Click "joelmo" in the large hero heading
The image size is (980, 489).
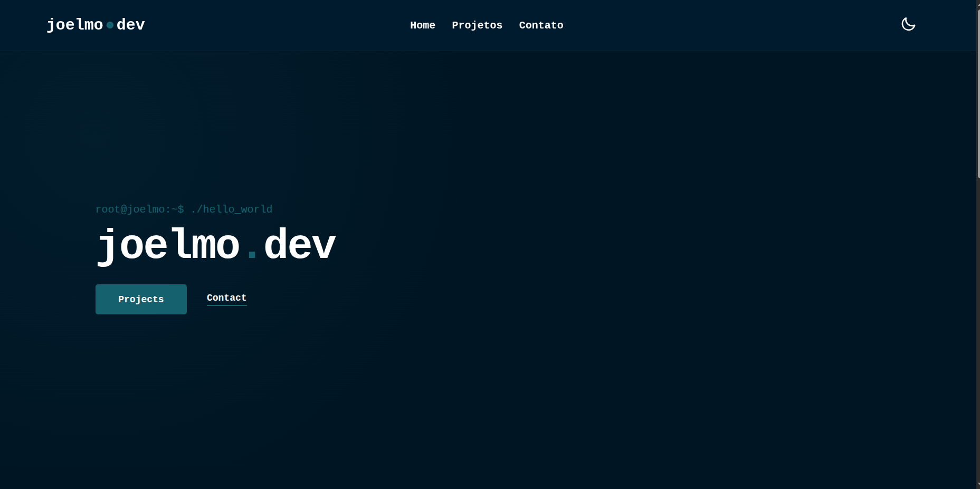(x=168, y=245)
